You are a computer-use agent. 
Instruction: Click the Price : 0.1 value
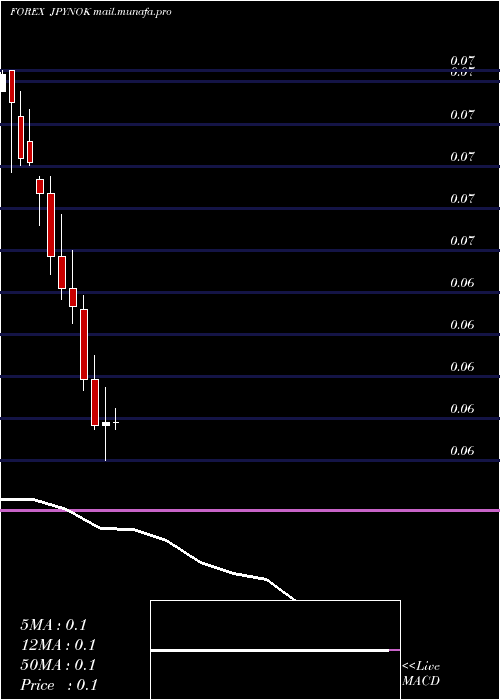tap(59, 685)
